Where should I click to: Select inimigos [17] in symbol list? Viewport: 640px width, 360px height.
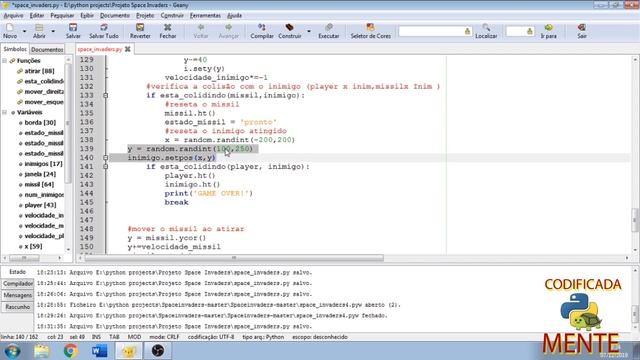pyautogui.click(x=43, y=164)
